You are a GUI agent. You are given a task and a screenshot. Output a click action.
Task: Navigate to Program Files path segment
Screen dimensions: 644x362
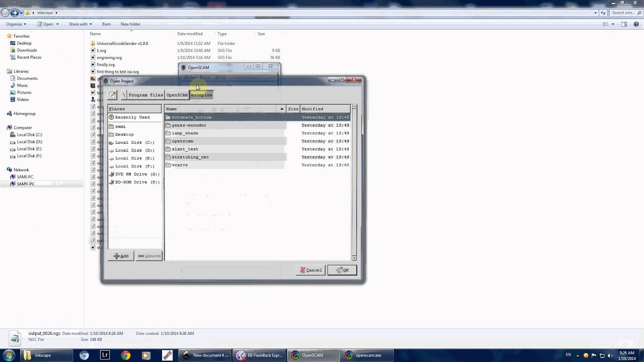click(145, 95)
